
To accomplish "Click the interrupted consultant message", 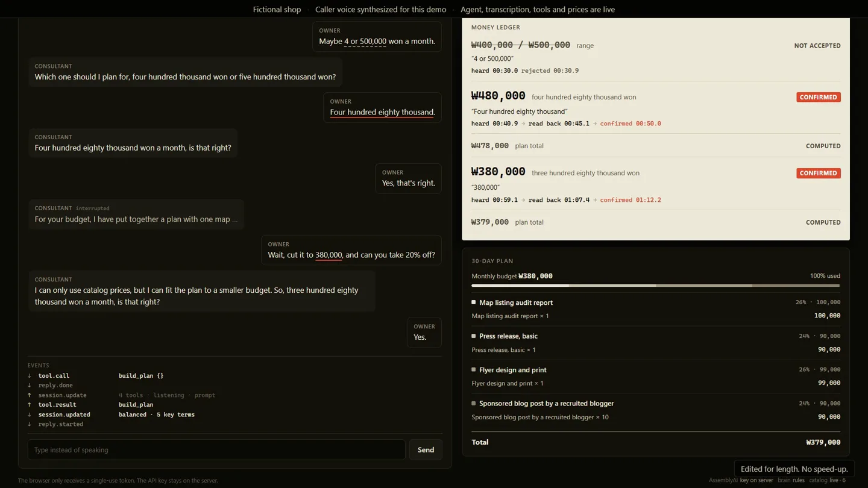I will 136,214.
